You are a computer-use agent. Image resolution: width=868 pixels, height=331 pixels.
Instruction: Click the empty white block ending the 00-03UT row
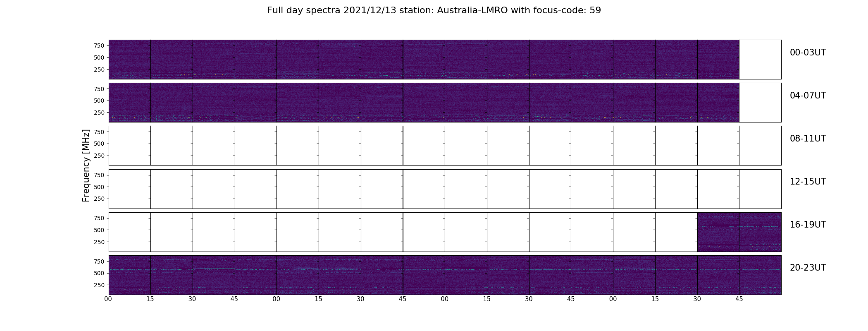760,60
